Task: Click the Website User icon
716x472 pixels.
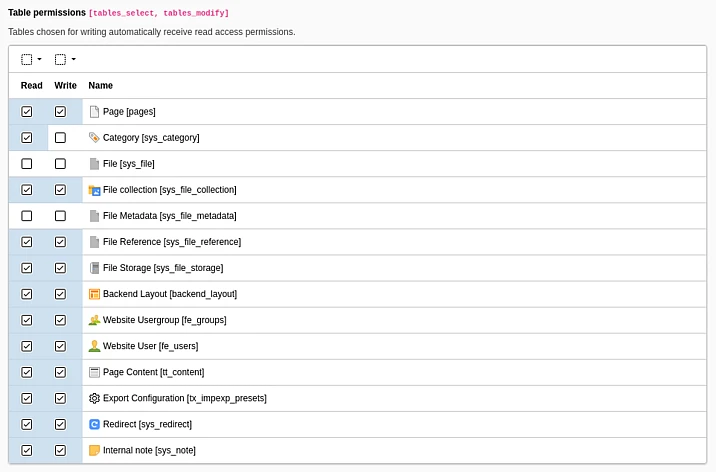Action: [94, 346]
